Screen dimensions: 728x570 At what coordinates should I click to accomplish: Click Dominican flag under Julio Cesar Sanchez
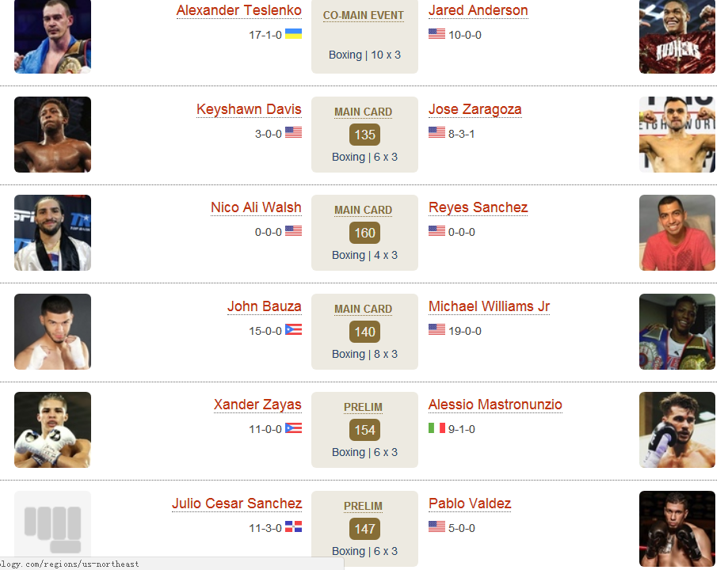293,526
